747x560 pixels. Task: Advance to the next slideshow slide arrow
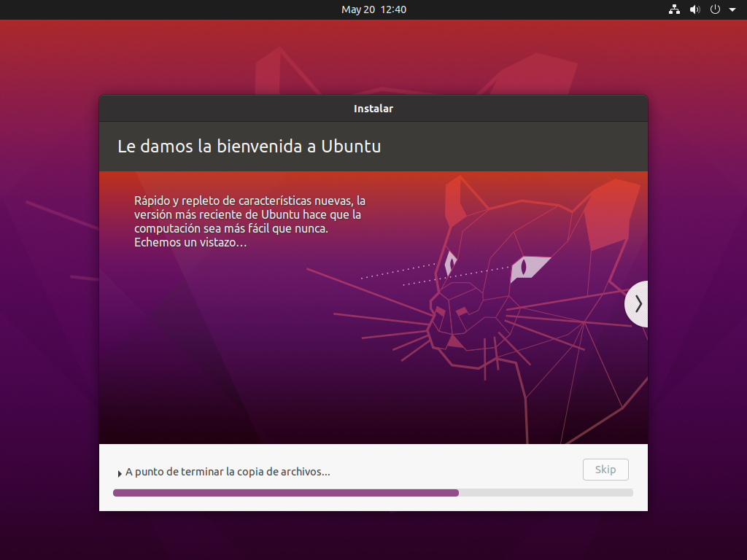point(638,304)
